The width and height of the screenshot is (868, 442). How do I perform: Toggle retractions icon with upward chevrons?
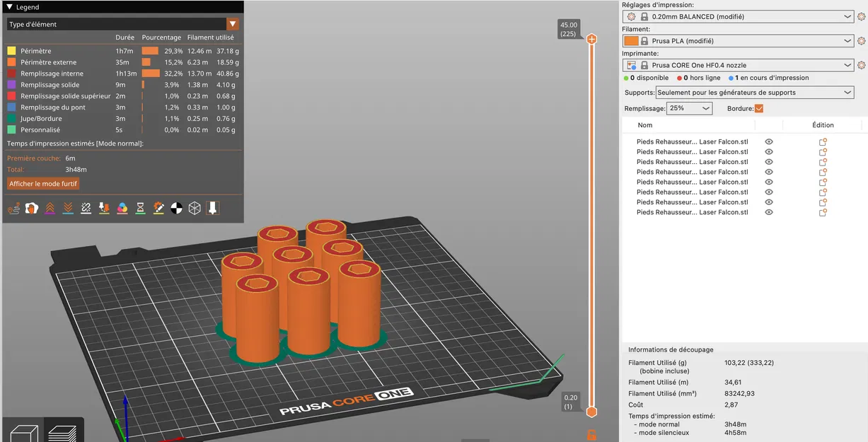click(x=50, y=208)
